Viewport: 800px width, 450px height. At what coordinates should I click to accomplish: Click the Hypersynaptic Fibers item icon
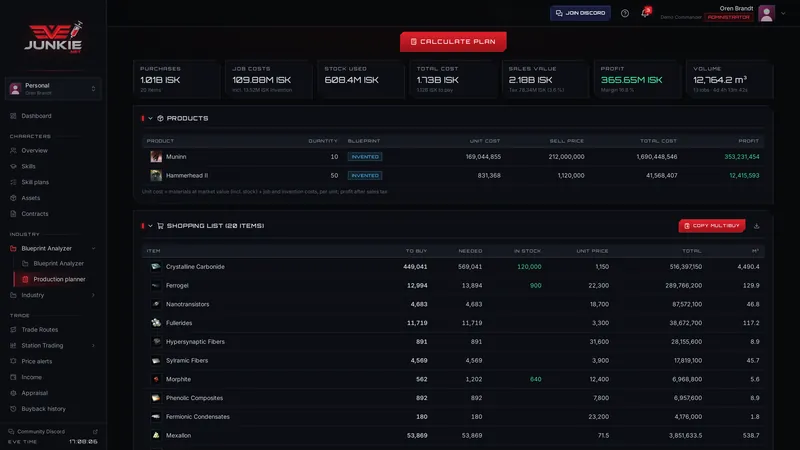156,342
